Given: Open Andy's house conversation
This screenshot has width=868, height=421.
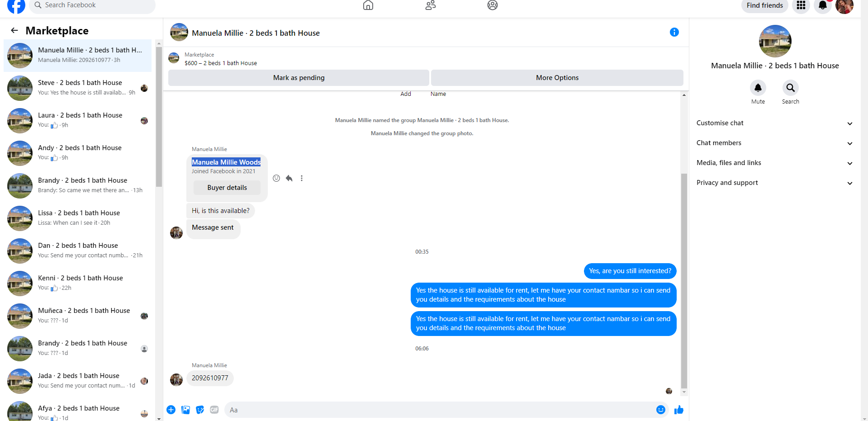Looking at the screenshot, I should point(78,153).
